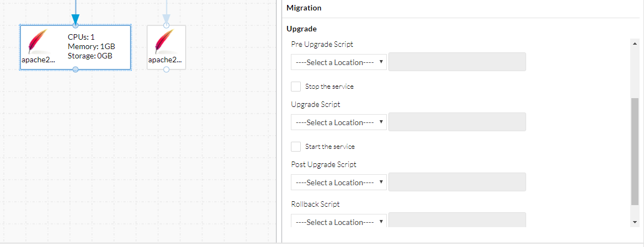Viewport: 644px width, 247px height.
Task: Click the light-blue arrowhead entering the faded node
Action: click(166, 19)
